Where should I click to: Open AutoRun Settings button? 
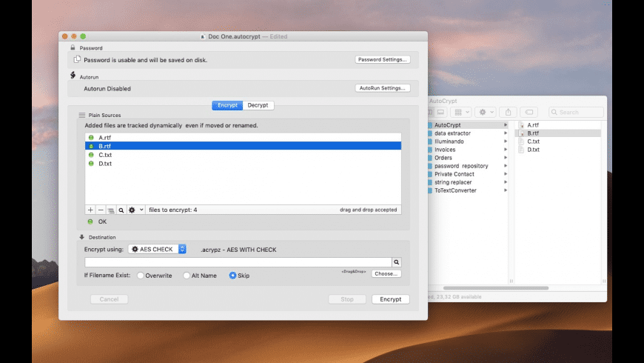pyautogui.click(x=383, y=88)
